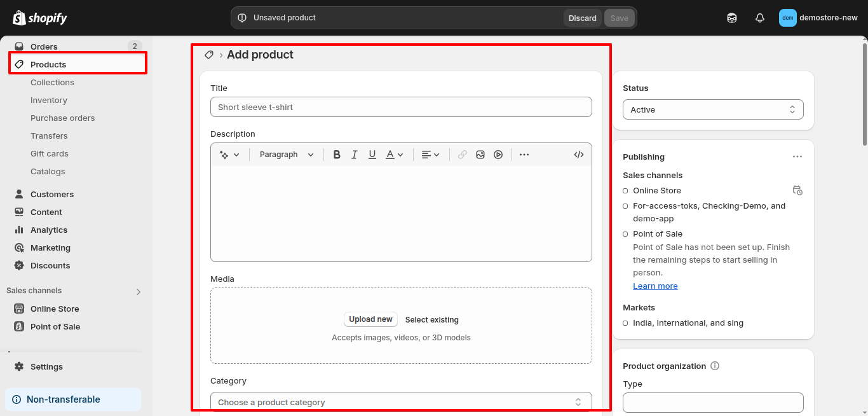Image resolution: width=868 pixels, height=416 pixels.
Task: Insert a video in the description editor
Action: (498, 154)
